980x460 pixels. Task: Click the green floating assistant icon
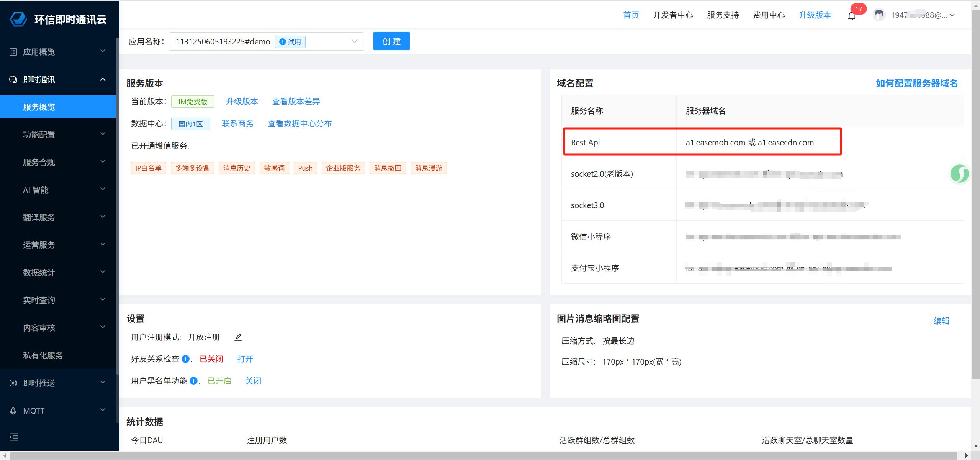(x=959, y=174)
